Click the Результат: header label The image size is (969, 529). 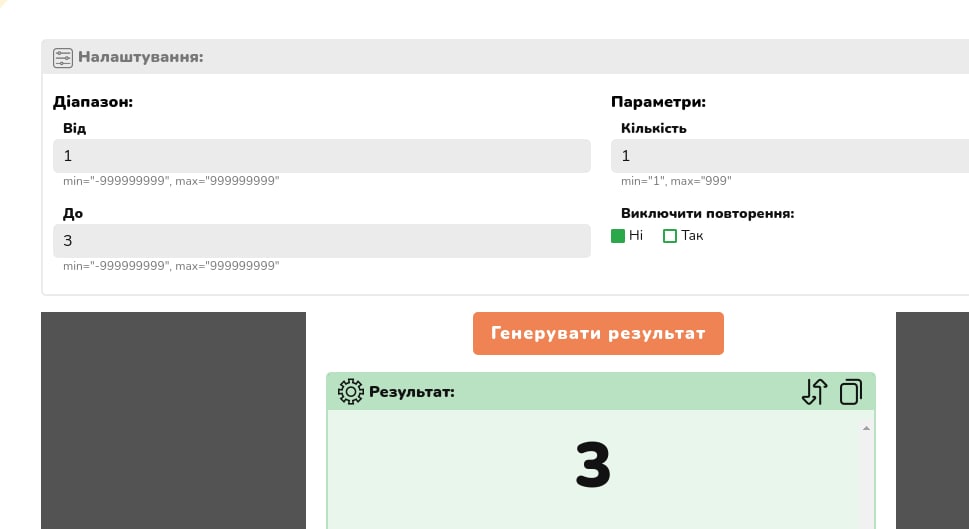click(x=412, y=392)
